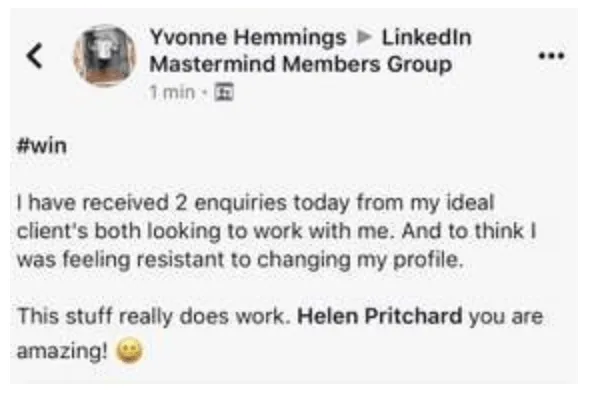Click the smiley emoji after amazing!
The image size is (594, 394).
130,351
